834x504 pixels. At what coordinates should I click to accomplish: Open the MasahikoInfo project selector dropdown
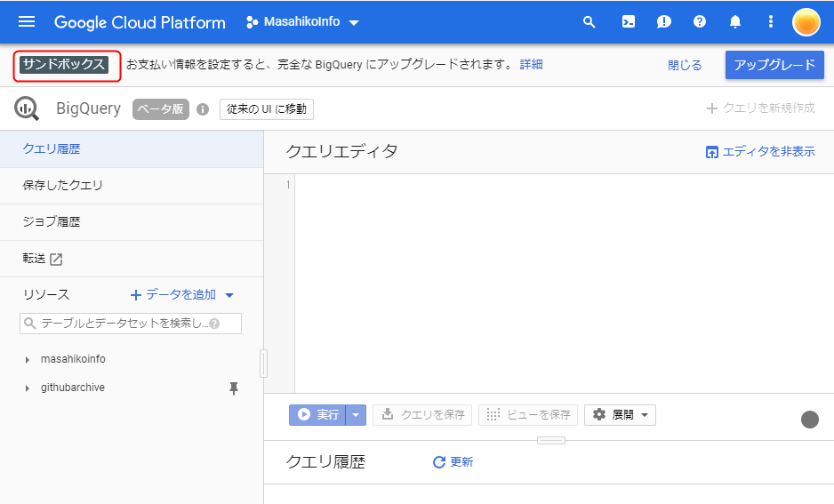302,22
